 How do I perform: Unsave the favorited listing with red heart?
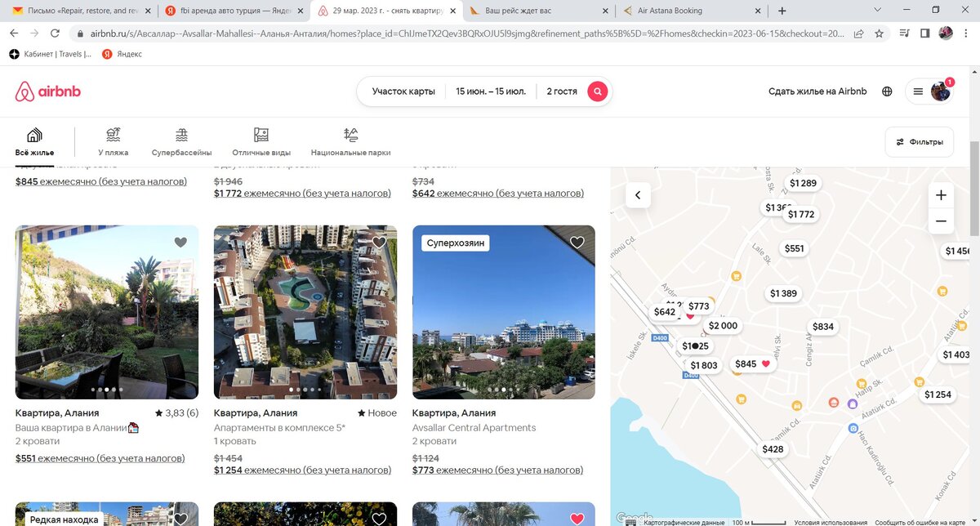(577, 519)
